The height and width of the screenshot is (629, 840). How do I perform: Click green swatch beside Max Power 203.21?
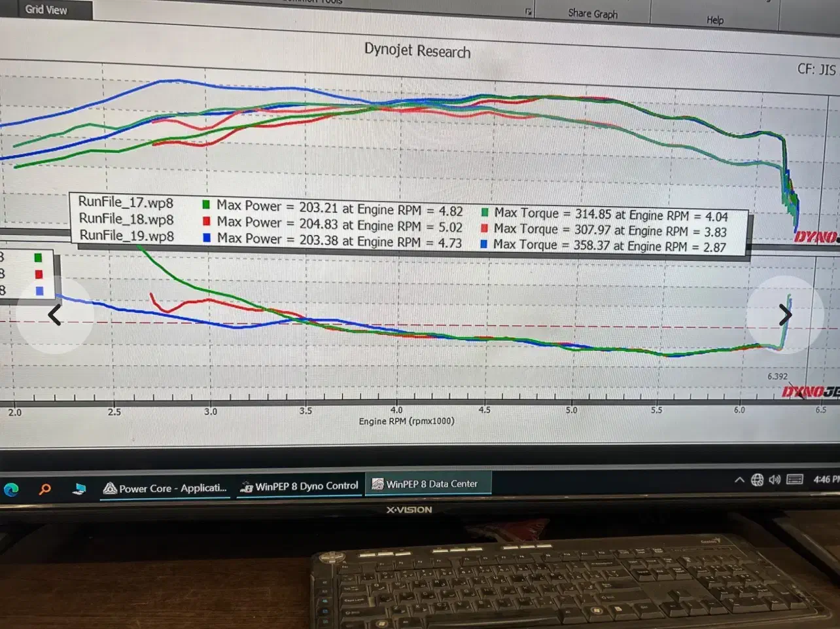[206, 206]
